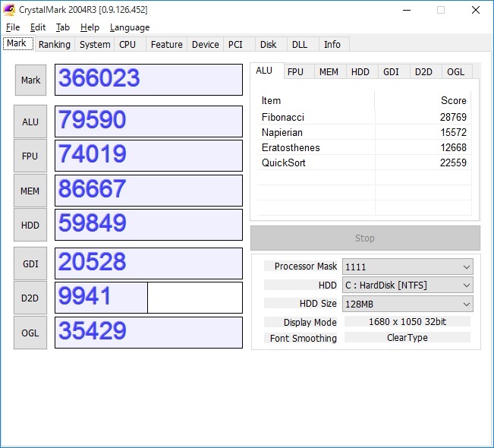Select the D2D results tab
494x448 pixels.
click(x=426, y=72)
